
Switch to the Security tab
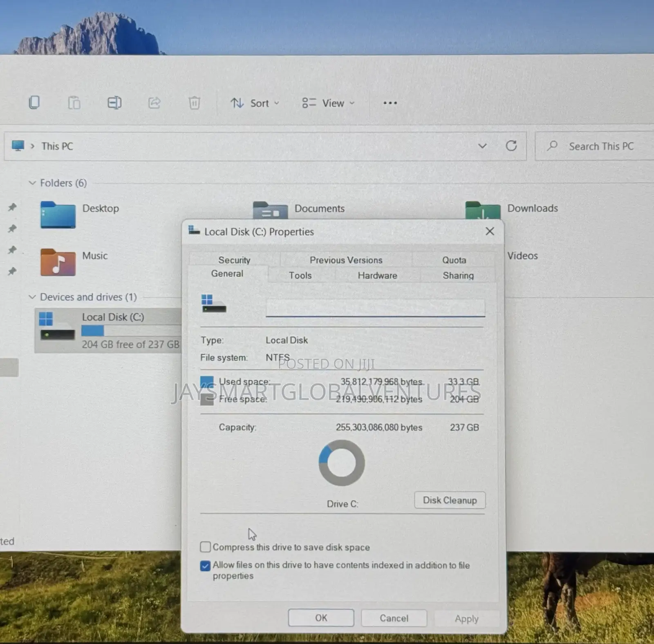click(x=234, y=260)
